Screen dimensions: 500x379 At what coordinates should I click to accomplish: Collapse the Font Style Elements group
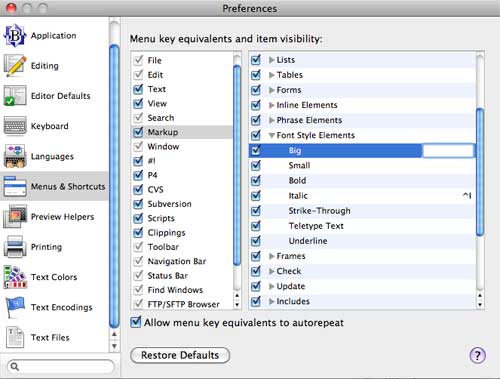point(272,135)
